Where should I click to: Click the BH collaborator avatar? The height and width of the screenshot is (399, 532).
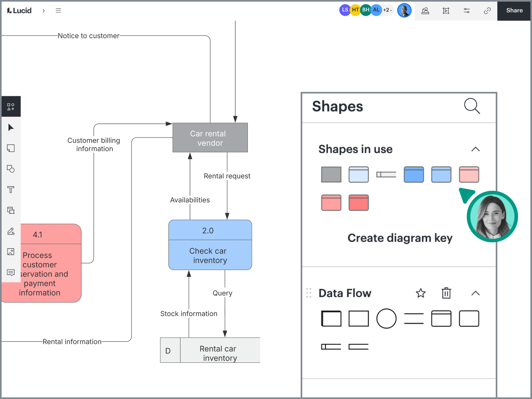[x=366, y=10]
